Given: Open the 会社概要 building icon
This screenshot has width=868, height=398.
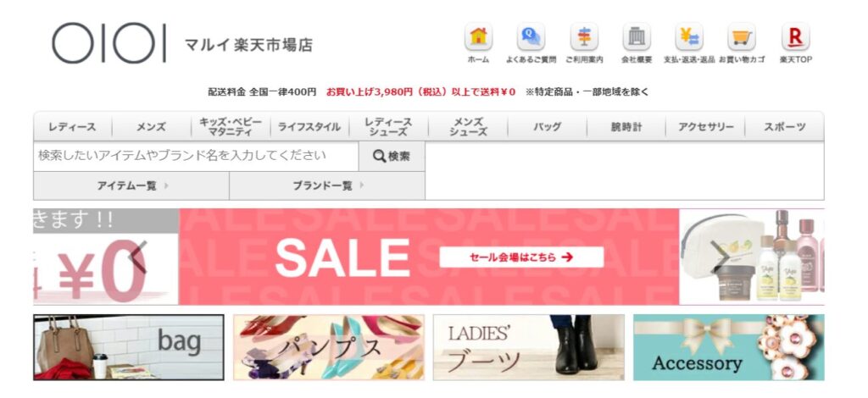Looking at the screenshot, I should (x=637, y=37).
